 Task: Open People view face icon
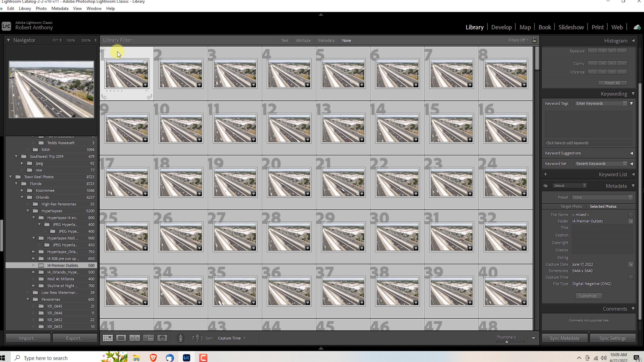pyautogui.click(x=162, y=338)
